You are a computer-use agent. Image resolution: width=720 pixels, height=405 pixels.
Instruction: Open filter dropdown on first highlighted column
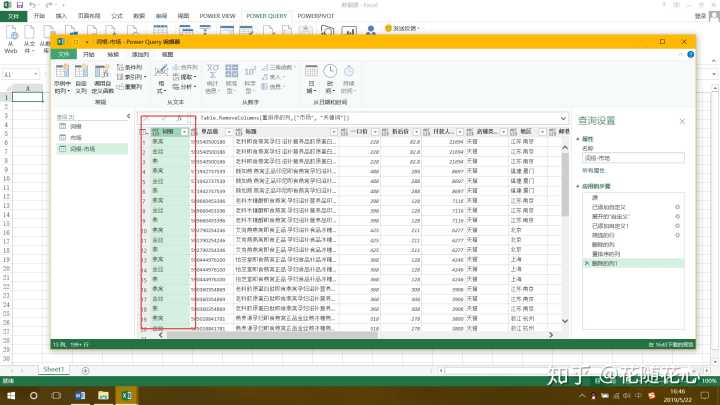point(182,131)
